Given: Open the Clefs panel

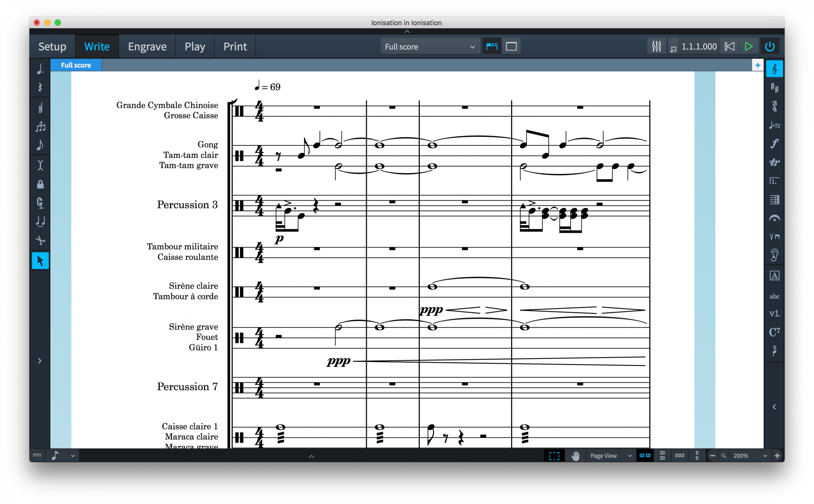Looking at the screenshot, I should (774, 69).
